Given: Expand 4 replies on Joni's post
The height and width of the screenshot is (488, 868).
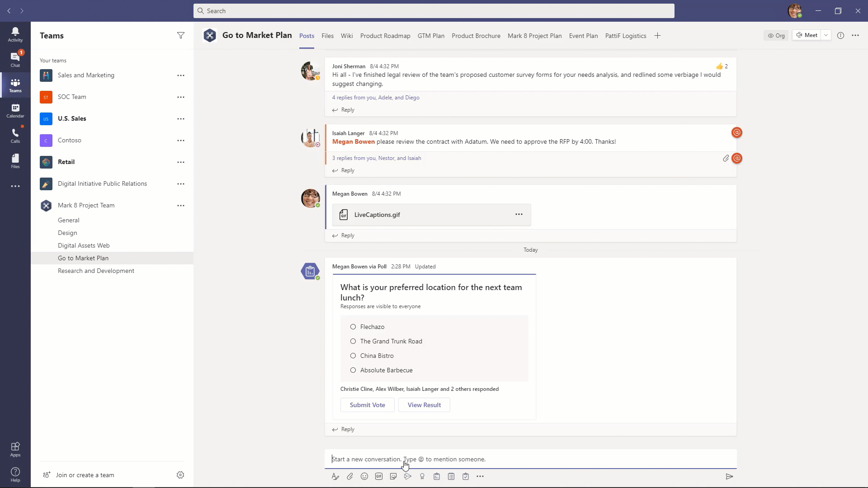Looking at the screenshot, I should tap(376, 98).
